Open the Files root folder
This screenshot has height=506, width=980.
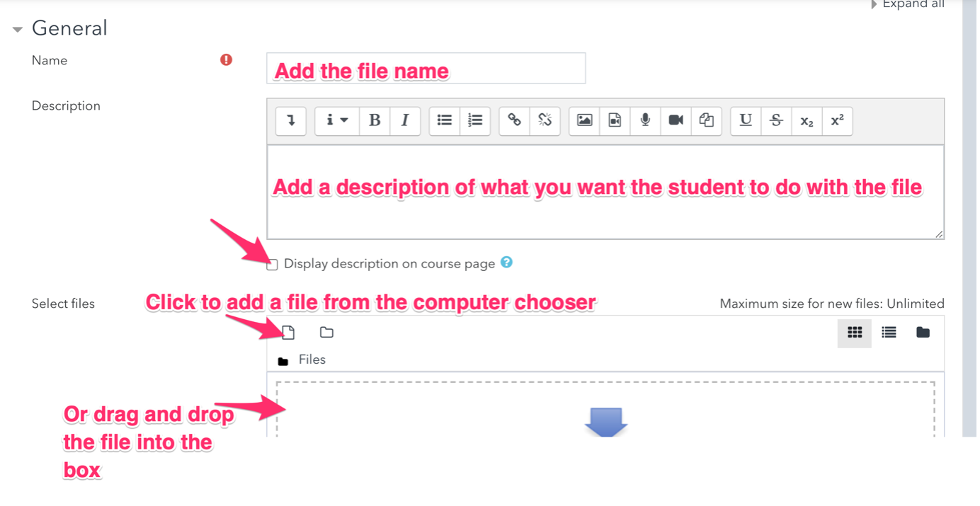coord(312,360)
